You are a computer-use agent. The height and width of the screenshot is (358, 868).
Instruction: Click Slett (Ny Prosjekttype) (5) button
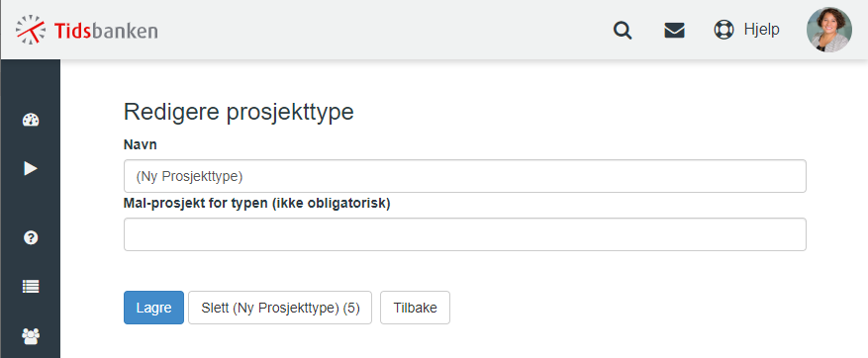[280, 308]
